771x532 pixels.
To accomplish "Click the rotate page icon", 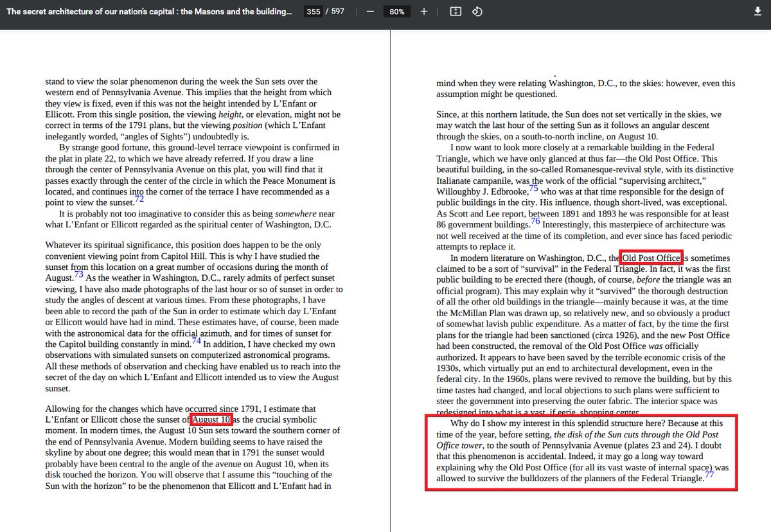I will point(477,12).
